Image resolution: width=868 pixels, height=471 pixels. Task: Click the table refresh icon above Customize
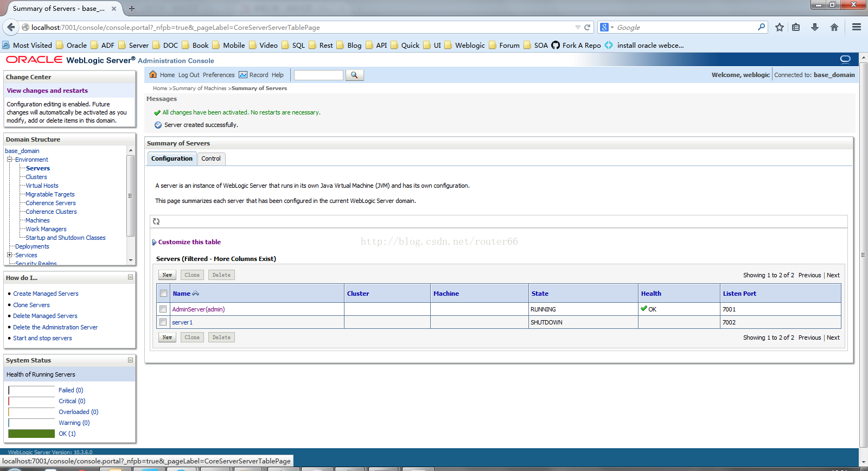pyautogui.click(x=156, y=221)
